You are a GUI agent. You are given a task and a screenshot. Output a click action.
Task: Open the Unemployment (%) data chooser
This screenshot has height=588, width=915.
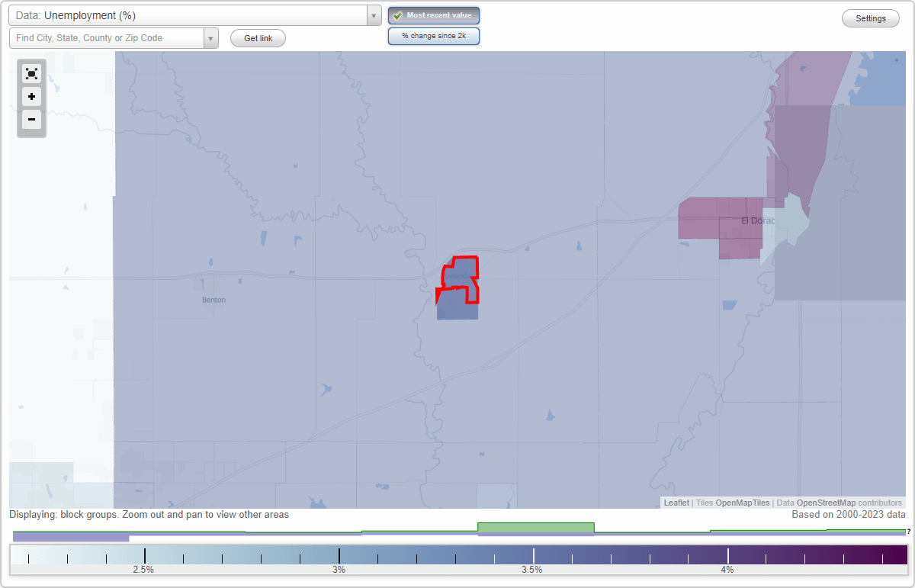(191, 14)
